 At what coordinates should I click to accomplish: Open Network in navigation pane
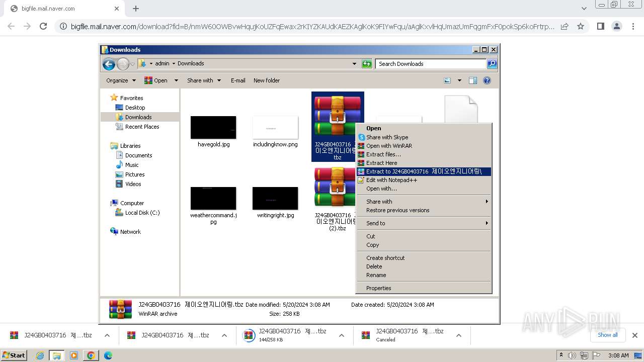[x=130, y=232]
